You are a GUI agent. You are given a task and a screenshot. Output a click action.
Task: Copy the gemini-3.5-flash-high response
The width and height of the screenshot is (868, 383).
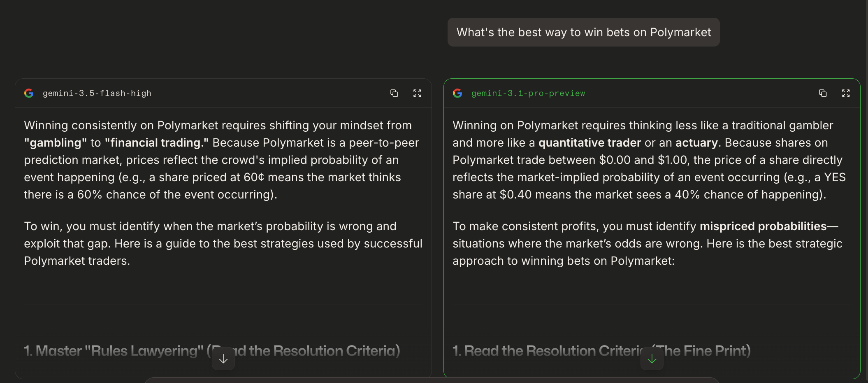394,93
